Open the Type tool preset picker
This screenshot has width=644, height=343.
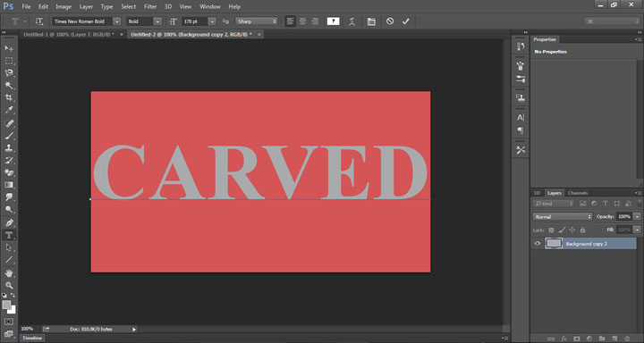[18, 21]
